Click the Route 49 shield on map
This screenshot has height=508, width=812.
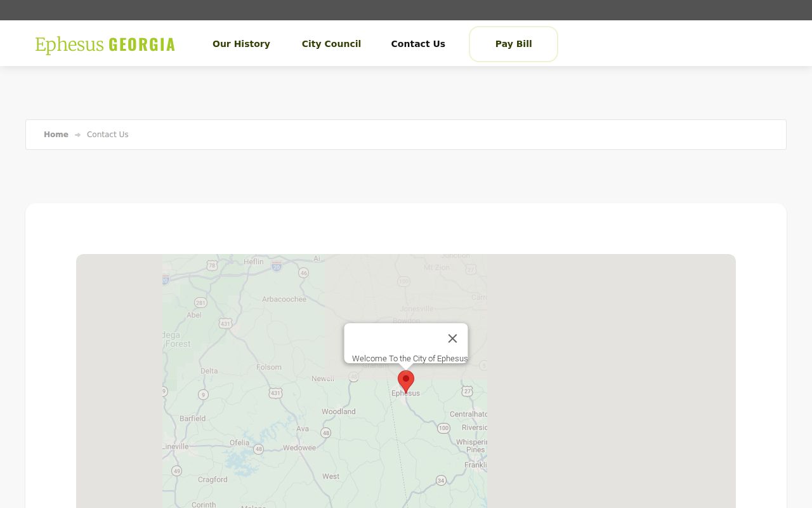pyautogui.click(x=176, y=471)
